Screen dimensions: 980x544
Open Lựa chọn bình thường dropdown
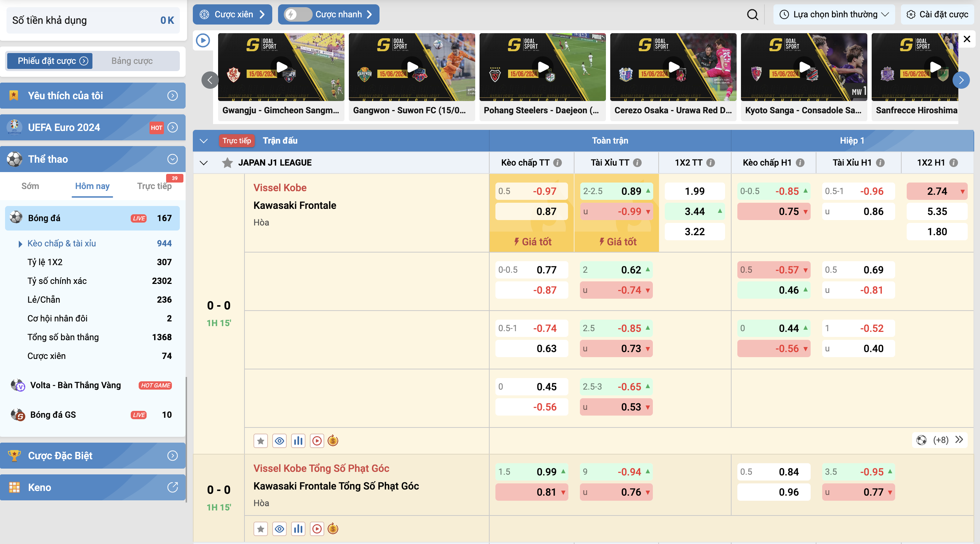click(833, 14)
